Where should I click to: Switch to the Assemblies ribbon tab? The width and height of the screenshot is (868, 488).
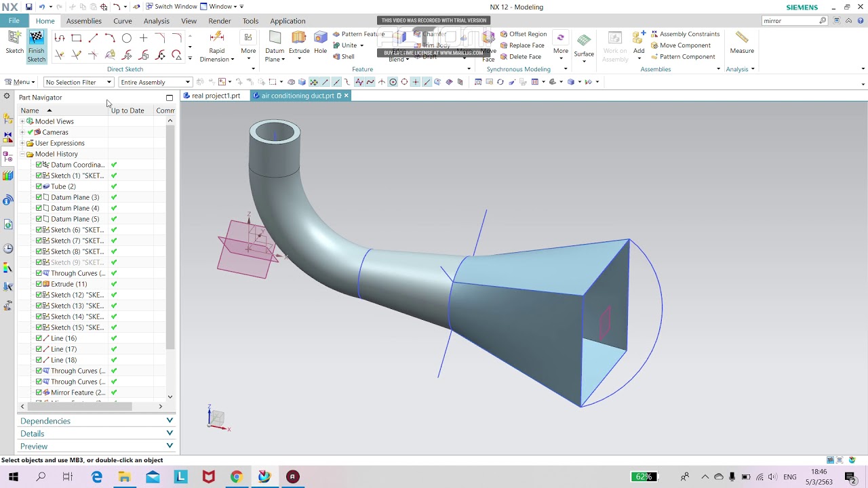coord(84,21)
